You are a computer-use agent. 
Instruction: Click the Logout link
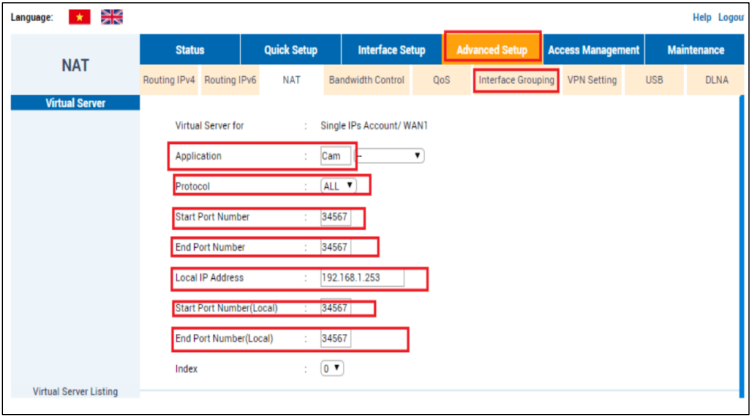click(x=731, y=18)
